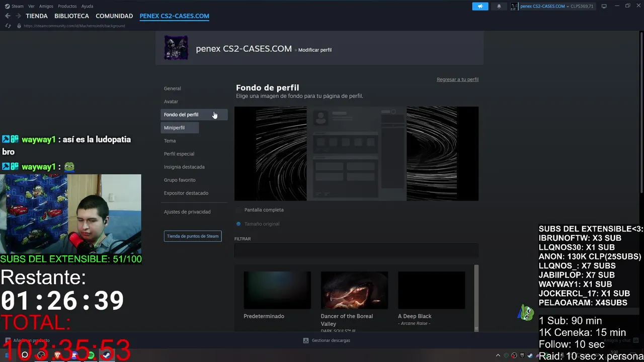Choose the A Deep Black background
This screenshot has height=362, width=644.
tap(432, 290)
